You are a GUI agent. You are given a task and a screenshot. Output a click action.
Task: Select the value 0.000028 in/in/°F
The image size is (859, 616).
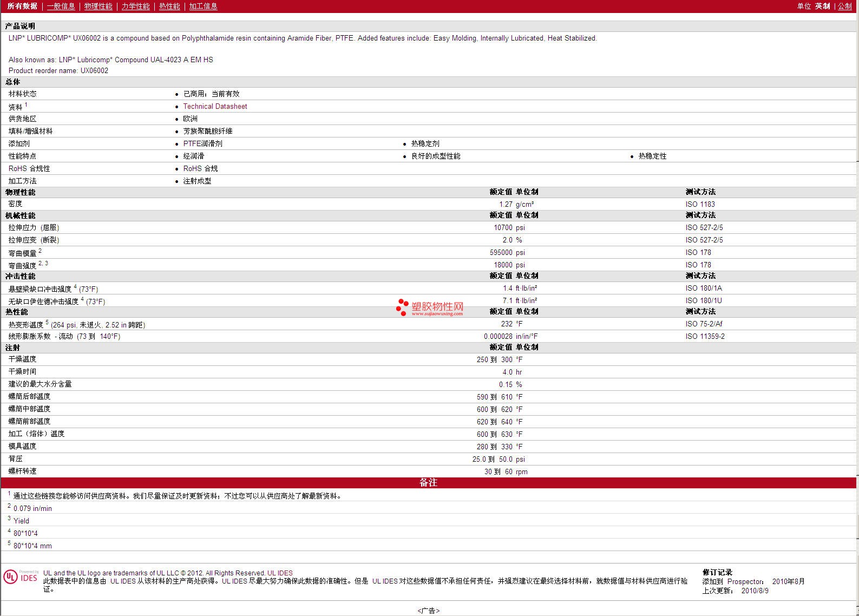510,336
